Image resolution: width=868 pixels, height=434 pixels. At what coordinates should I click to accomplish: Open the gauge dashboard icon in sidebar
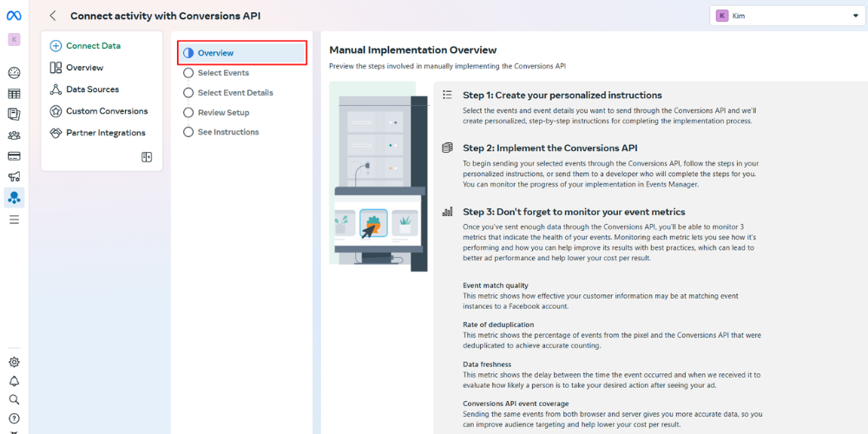pos(15,73)
